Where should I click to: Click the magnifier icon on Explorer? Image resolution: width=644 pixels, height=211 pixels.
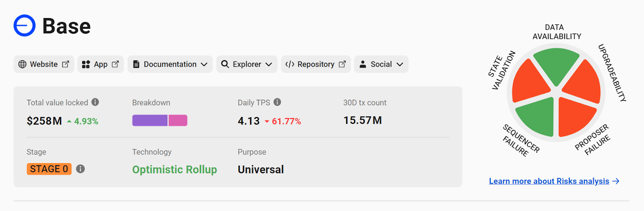[x=225, y=64]
